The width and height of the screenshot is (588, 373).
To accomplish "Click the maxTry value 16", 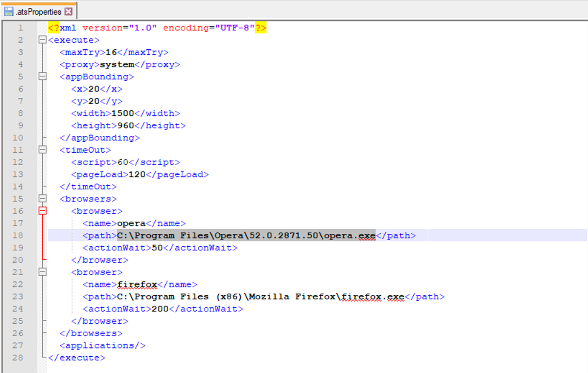I will tap(111, 52).
